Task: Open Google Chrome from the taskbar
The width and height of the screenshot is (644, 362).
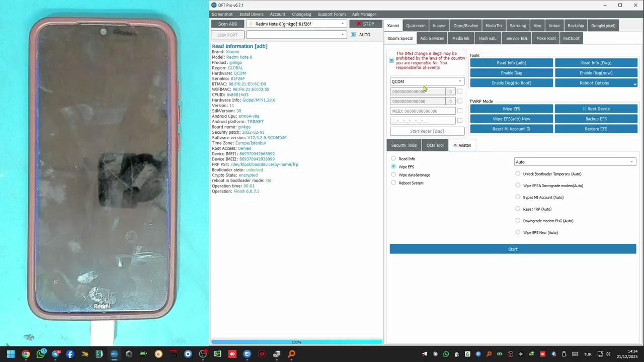Action: 26,354
